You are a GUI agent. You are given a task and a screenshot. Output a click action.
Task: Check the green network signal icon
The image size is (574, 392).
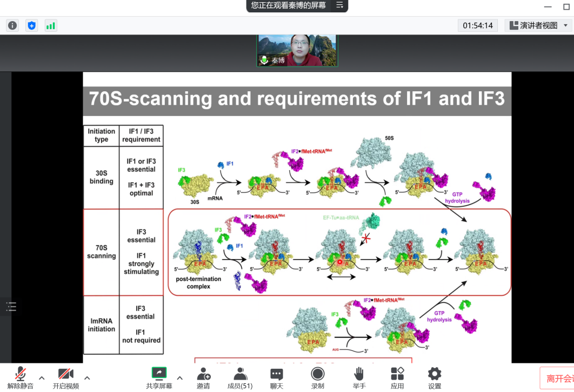coord(51,25)
